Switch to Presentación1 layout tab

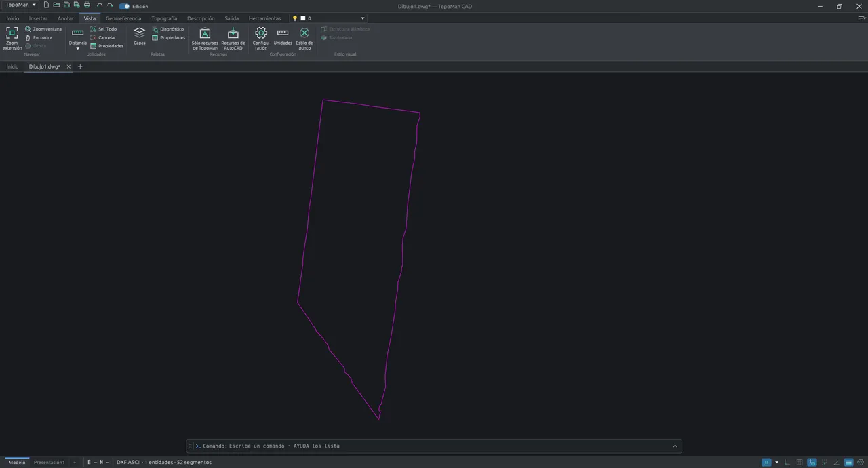click(x=50, y=463)
